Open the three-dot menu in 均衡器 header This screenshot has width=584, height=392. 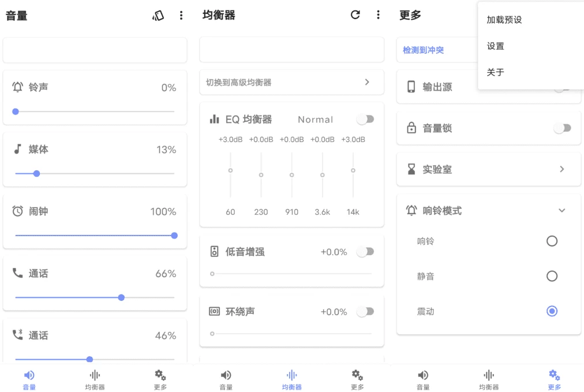tap(378, 15)
